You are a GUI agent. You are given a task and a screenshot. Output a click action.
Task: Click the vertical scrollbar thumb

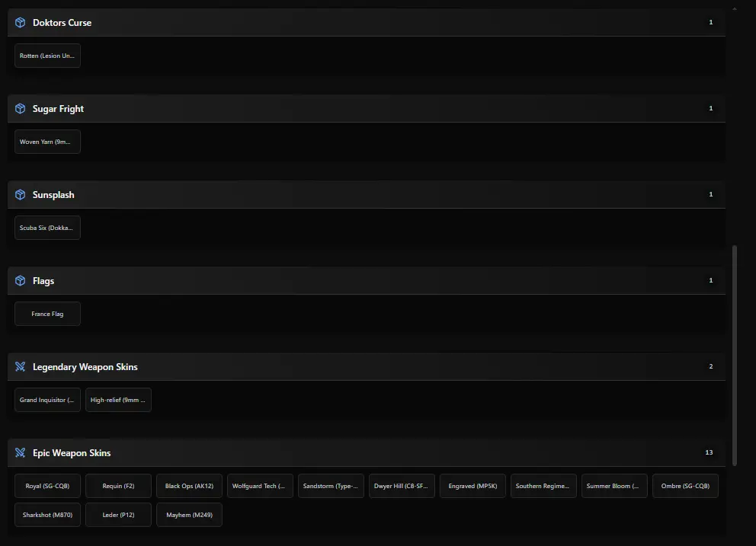(735, 354)
